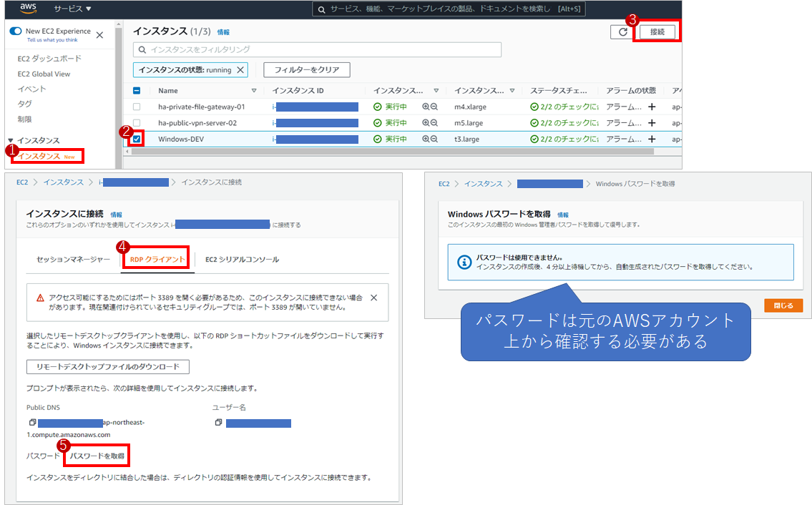The height and width of the screenshot is (505, 812).
Task: Close the New EC2 Experience banner
Action: click(100, 35)
